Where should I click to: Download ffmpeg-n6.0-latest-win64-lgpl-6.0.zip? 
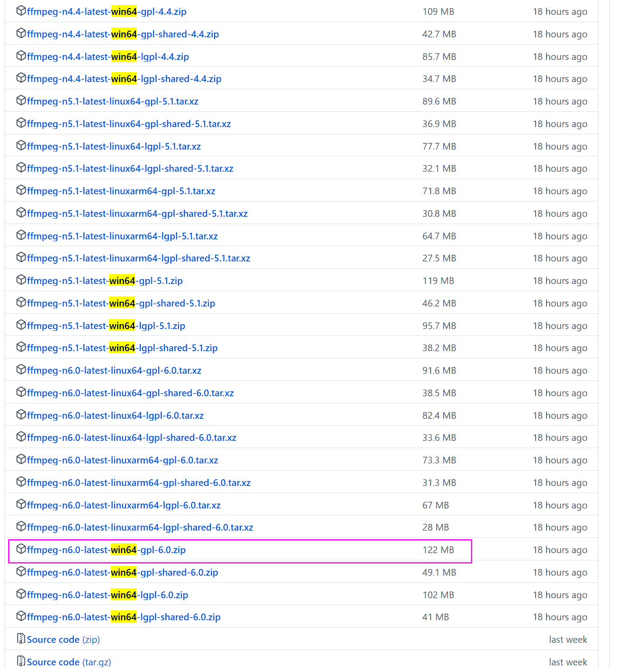coord(108,595)
